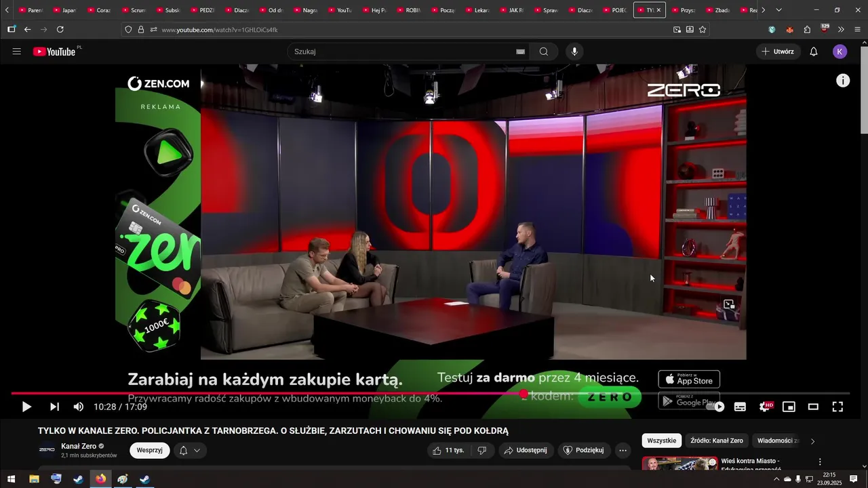Open the account avatar menu
The width and height of the screenshot is (868, 488).
click(840, 52)
